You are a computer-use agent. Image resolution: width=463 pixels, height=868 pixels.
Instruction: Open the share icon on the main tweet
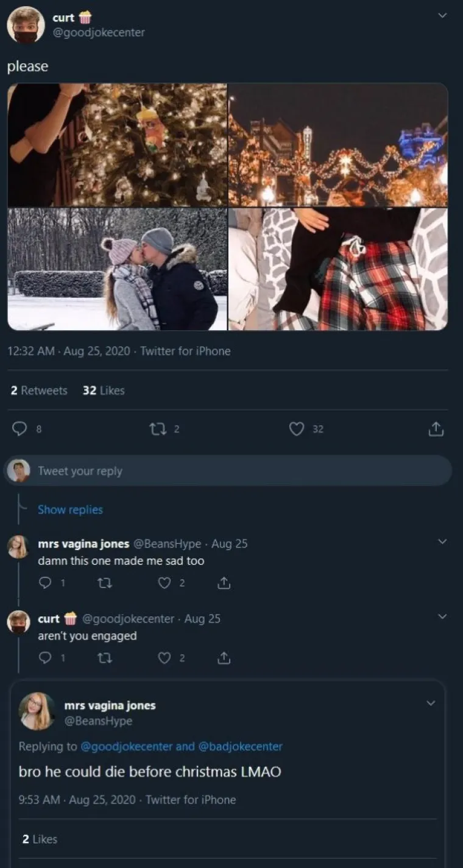point(436,429)
